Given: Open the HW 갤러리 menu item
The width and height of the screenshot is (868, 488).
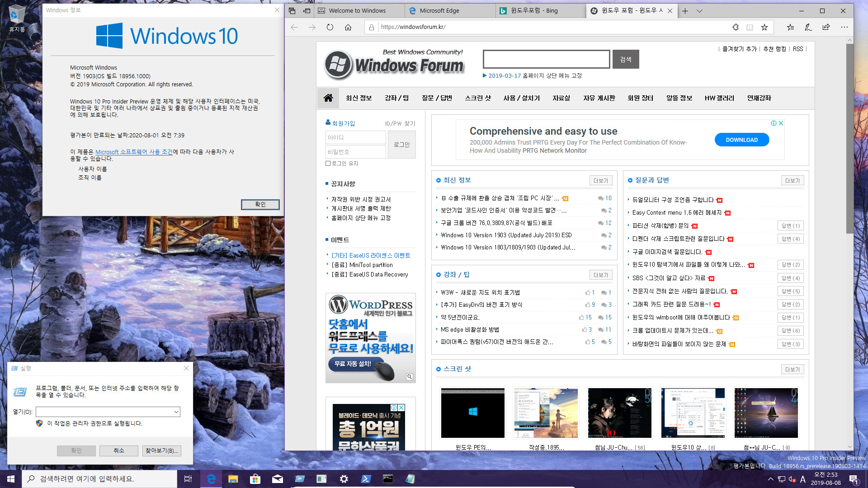Looking at the screenshot, I should click(719, 98).
